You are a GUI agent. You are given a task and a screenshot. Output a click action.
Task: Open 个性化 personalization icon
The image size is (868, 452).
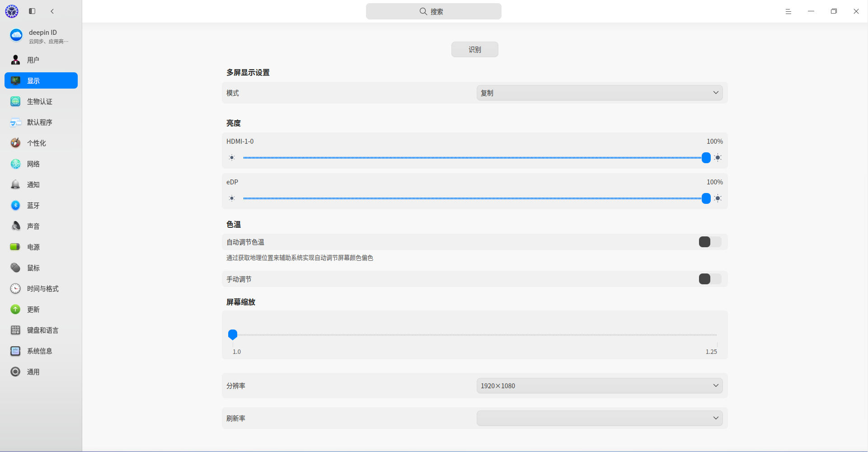click(x=16, y=143)
